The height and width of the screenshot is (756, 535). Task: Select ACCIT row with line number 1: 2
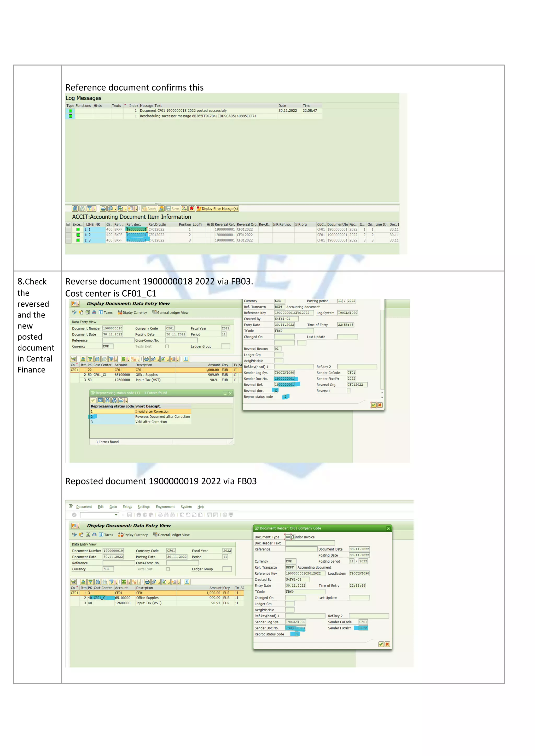point(232,235)
